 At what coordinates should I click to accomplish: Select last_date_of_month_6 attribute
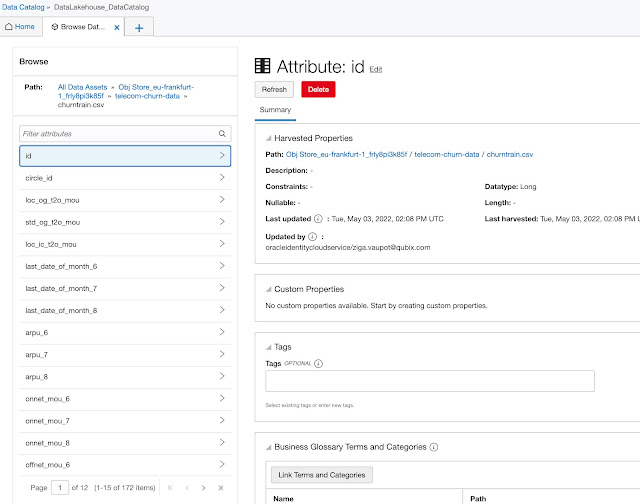pos(125,266)
